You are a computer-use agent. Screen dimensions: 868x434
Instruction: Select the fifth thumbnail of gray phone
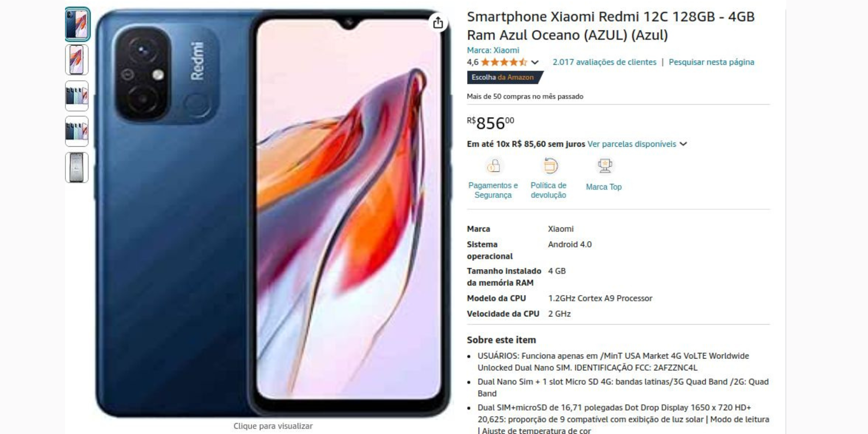[x=77, y=168]
